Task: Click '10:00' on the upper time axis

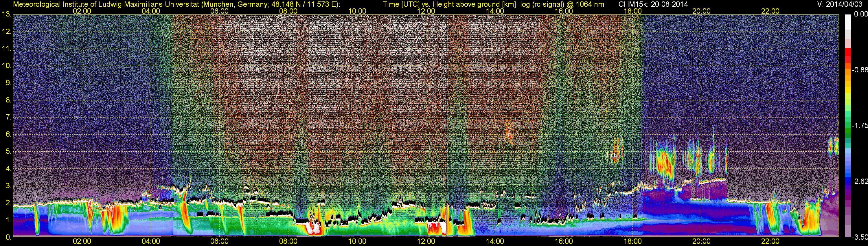Action: (357, 11)
